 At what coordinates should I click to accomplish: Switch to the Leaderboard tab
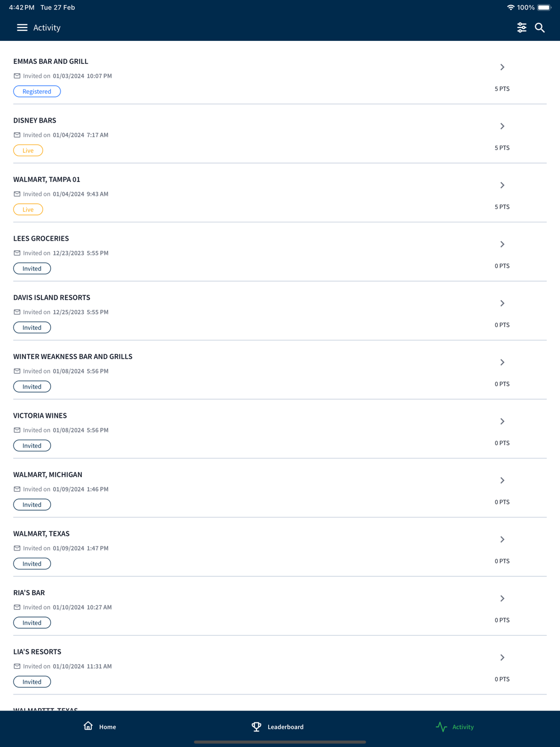[x=285, y=727]
